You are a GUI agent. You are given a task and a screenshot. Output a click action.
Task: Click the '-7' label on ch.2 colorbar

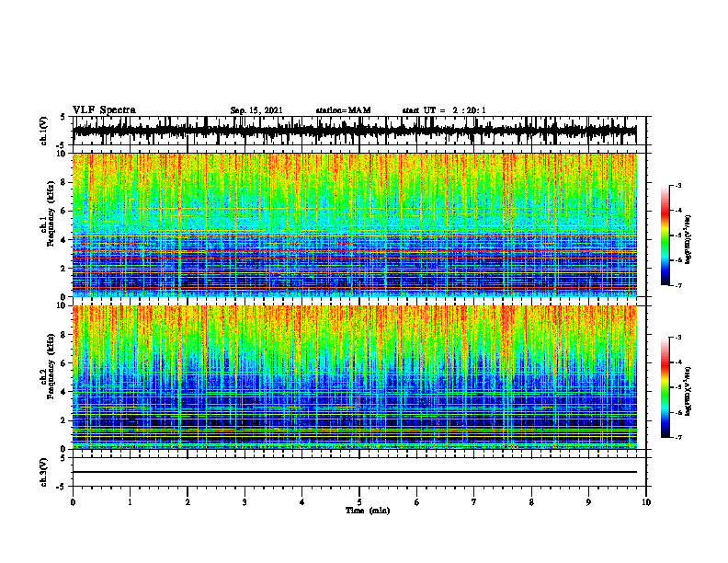coord(677,438)
